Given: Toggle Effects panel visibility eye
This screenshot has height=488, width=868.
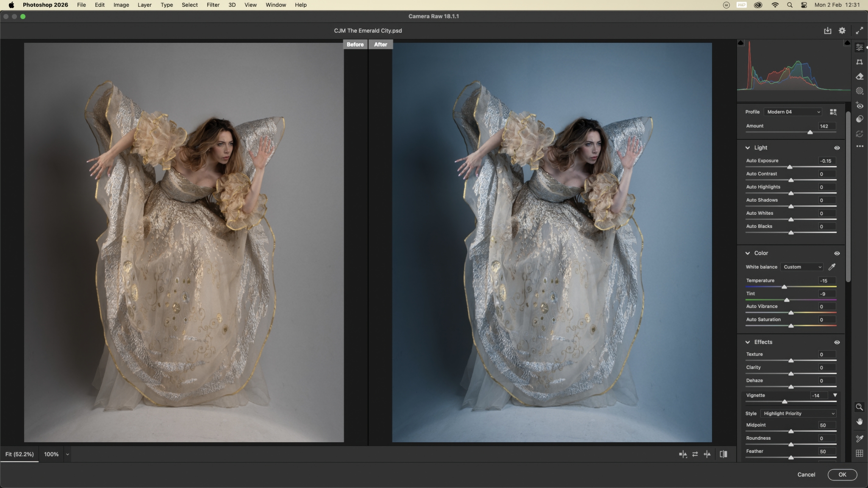Looking at the screenshot, I should tap(837, 342).
